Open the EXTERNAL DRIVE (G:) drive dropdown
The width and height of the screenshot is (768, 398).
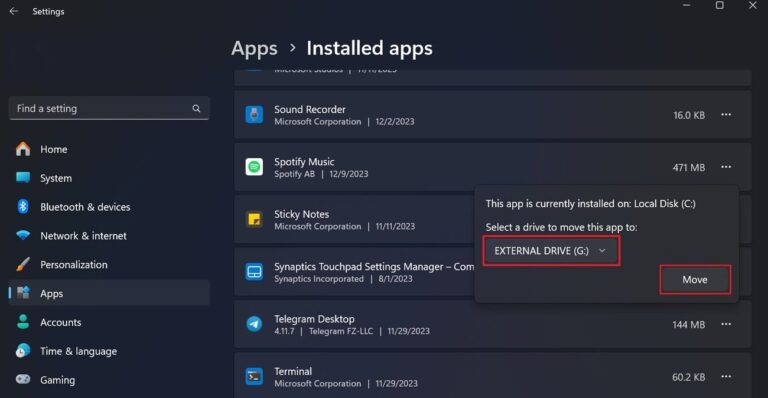coord(551,251)
